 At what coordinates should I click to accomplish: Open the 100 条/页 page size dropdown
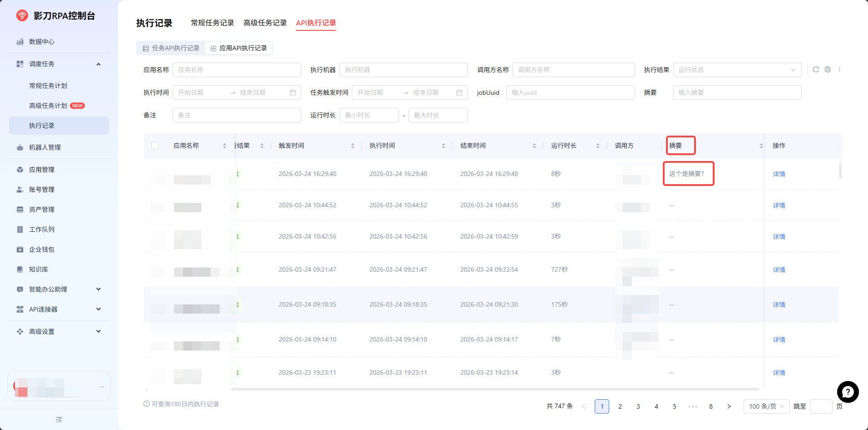point(766,406)
